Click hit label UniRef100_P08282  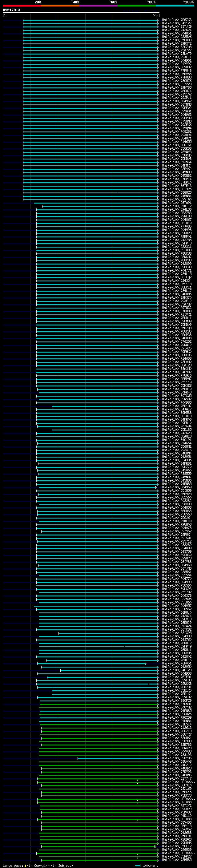(x=177, y=501)
